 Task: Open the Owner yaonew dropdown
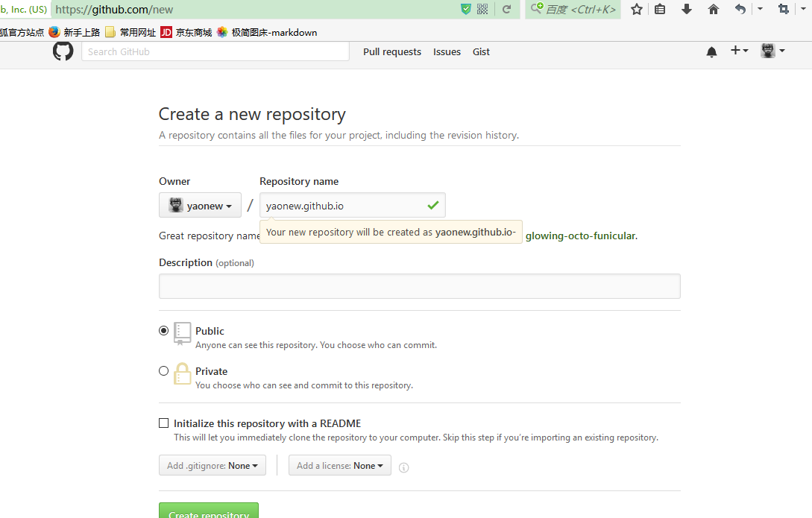coord(200,206)
